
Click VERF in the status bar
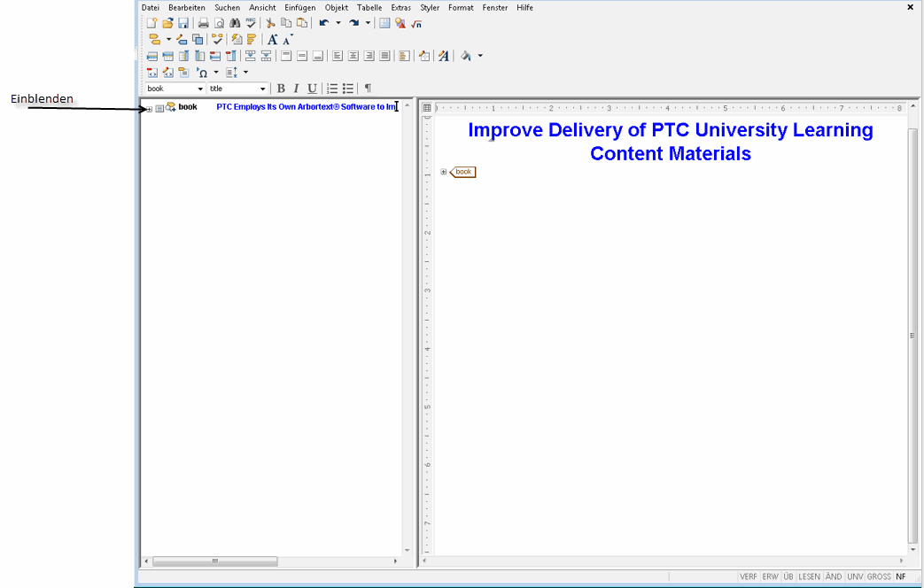click(749, 576)
